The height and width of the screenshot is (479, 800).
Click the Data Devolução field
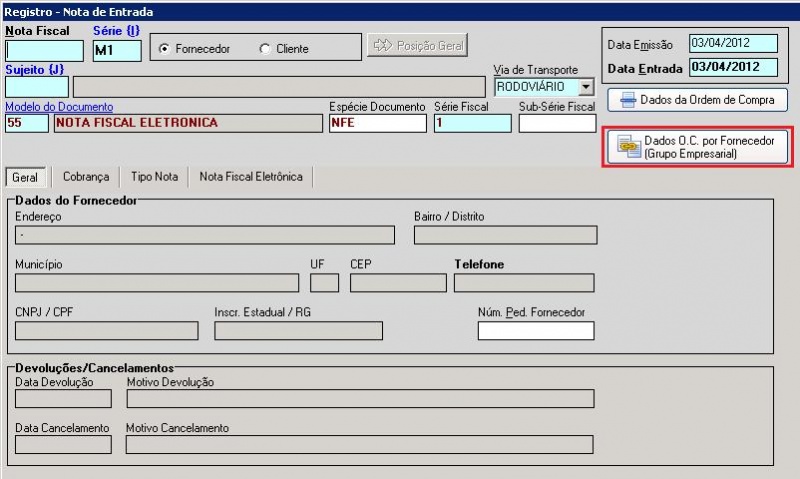[x=63, y=398]
